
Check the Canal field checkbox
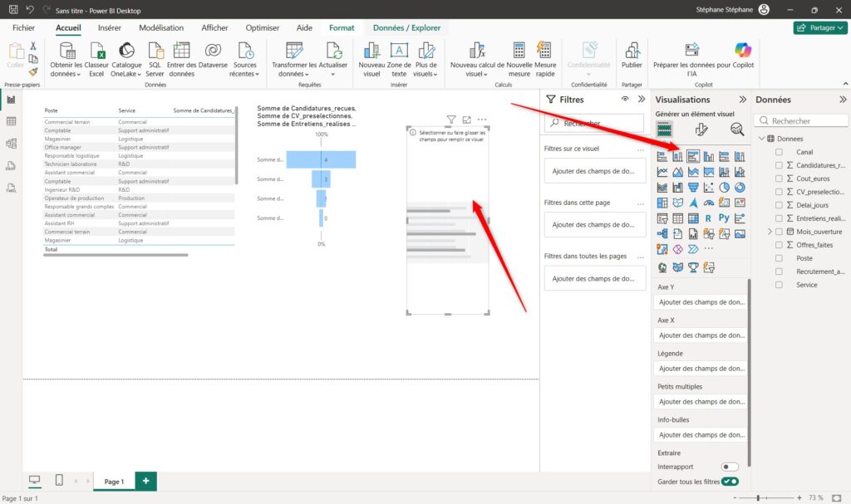tap(779, 152)
